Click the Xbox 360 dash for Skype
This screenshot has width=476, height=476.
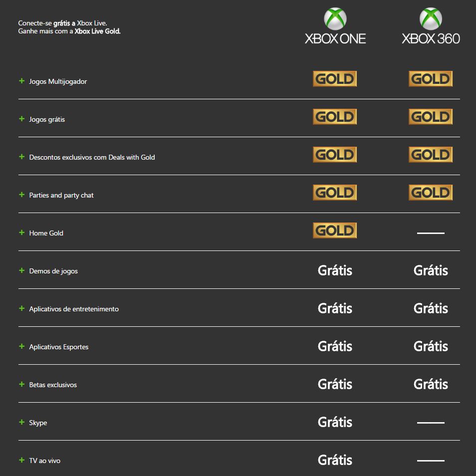pos(431,423)
